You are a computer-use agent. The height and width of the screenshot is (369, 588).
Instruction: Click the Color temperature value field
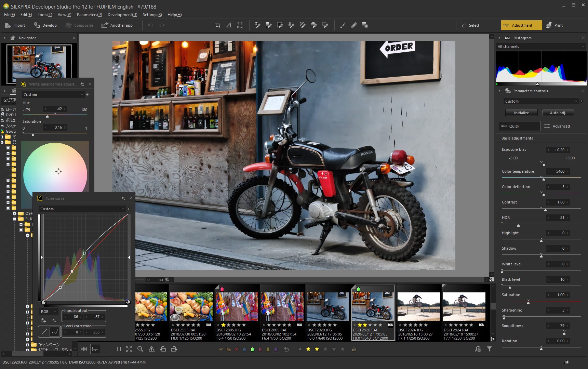(x=558, y=171)
